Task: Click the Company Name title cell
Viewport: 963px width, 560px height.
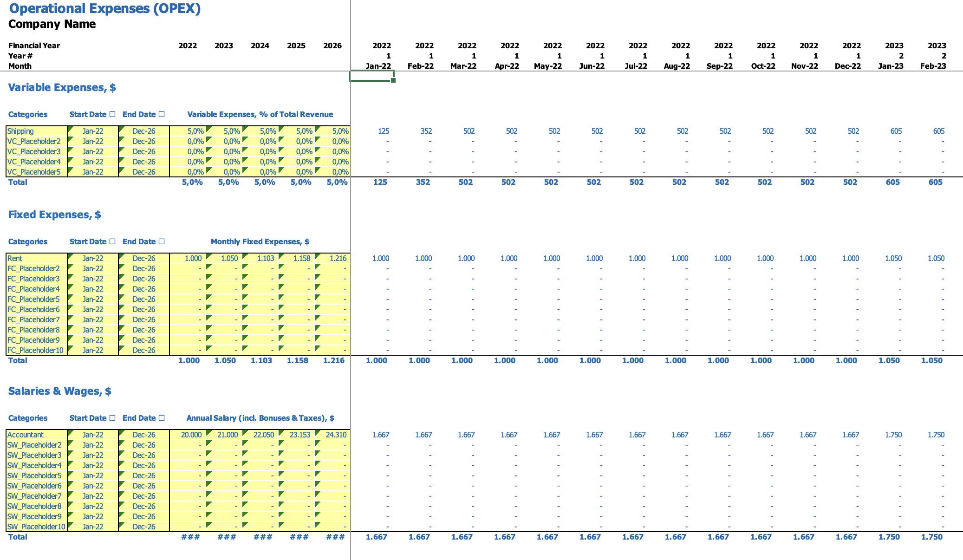Action: point(52,24)
